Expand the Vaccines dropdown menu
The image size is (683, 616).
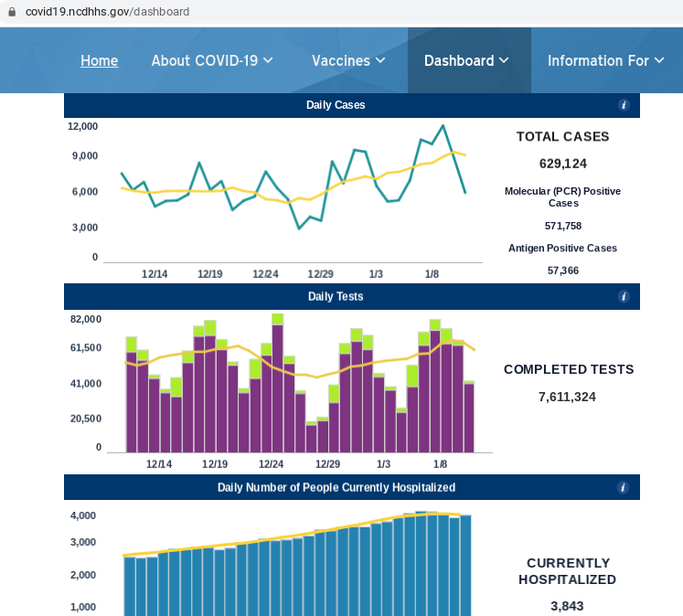click(348, 60)
